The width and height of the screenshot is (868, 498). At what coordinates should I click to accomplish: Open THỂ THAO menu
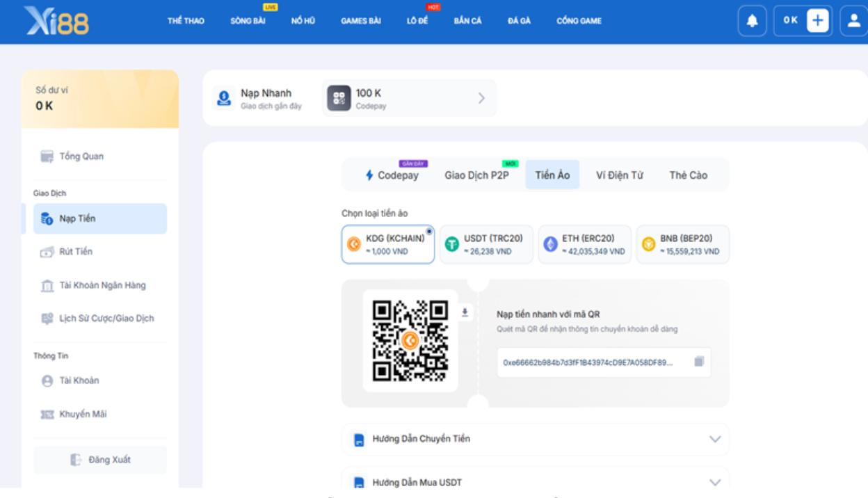tap(186, 21)
